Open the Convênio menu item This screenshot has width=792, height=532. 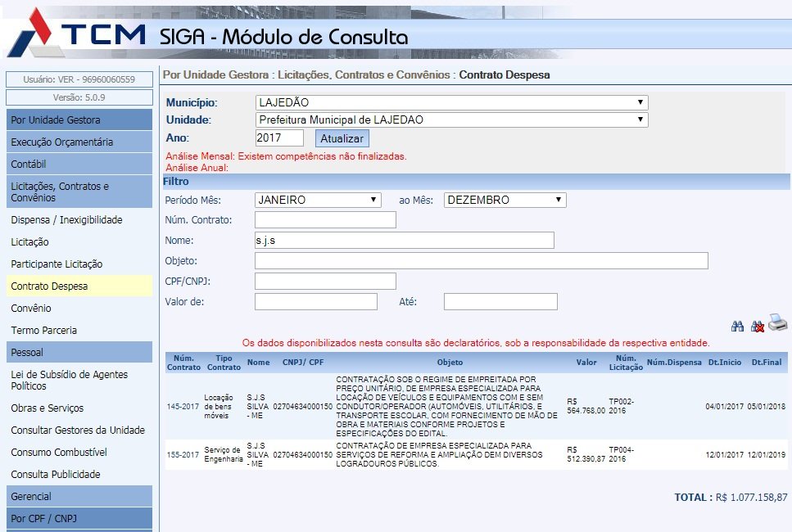tap(31, 308)
